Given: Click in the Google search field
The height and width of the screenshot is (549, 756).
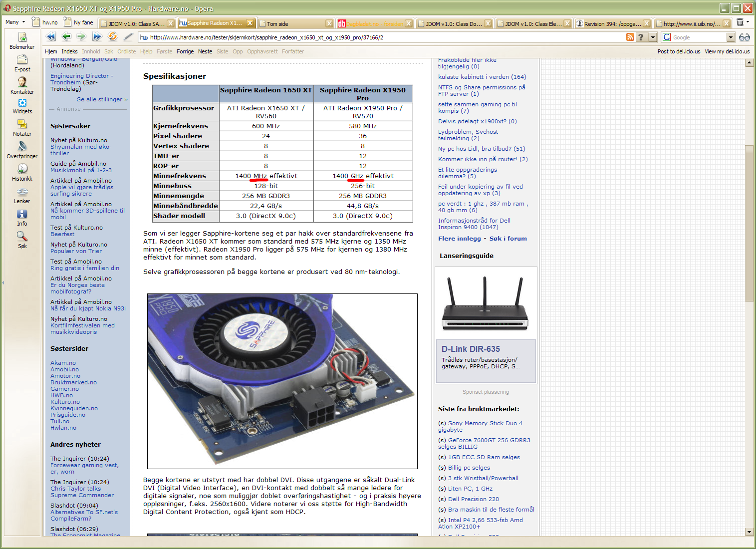Looking at the screenshot, I should pos(699,37).
